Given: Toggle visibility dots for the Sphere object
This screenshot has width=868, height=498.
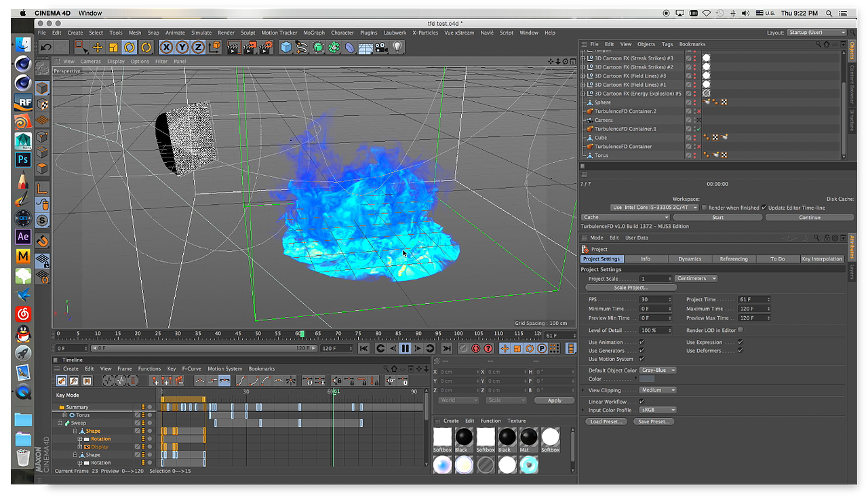Looking at the screenshot, I should 694,102.
